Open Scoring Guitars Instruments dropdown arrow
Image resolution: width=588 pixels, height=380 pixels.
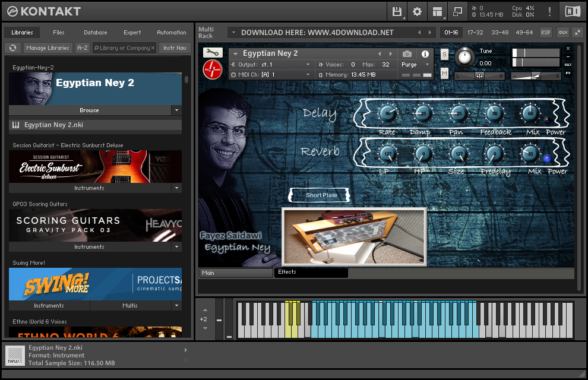(x=176, y=246)
